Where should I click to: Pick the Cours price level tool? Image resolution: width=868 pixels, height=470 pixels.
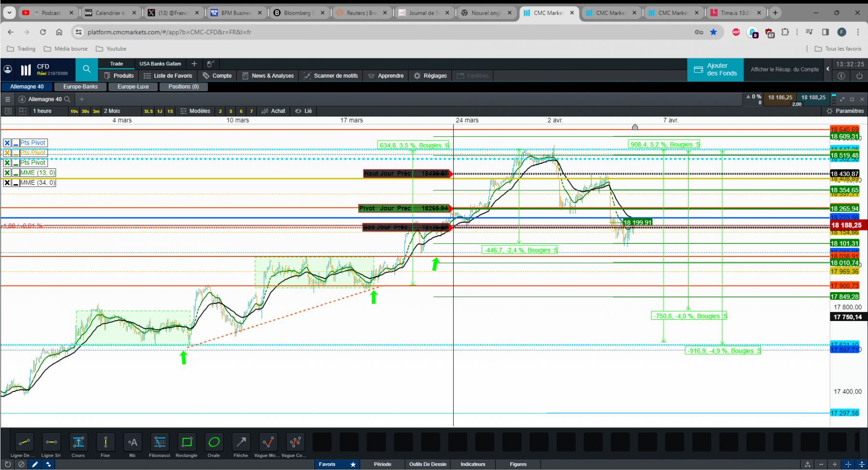pyautogui.click(x=78, y=442)
